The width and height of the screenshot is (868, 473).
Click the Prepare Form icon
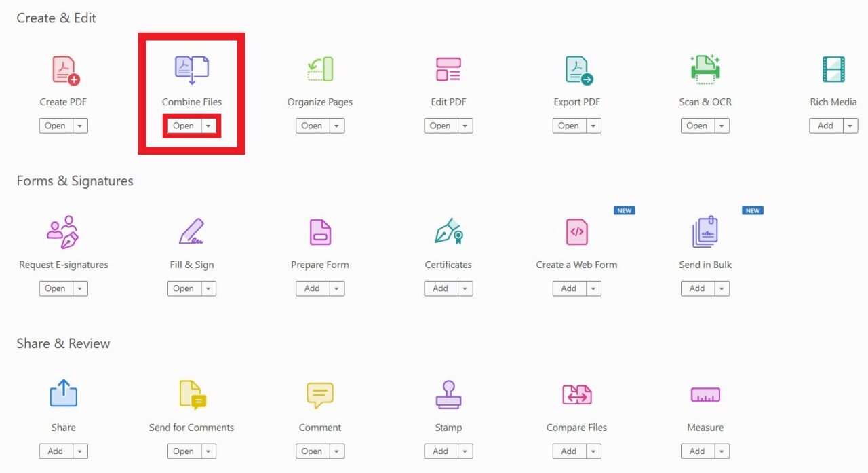pyautogui.click(x=320, y=232)
